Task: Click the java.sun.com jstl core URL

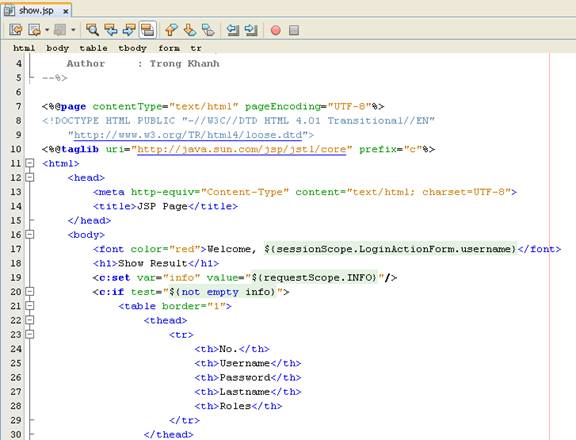Action: (x=241, y=149)
